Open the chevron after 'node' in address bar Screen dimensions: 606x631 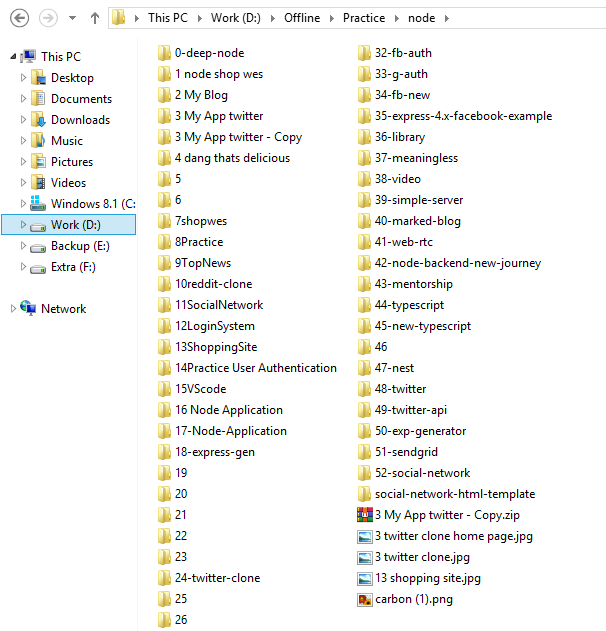447,18
